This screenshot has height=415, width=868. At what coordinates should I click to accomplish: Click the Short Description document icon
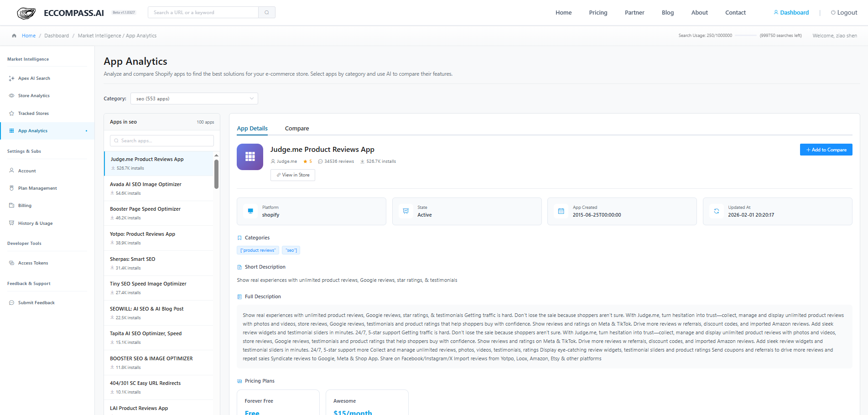point(239,267)
